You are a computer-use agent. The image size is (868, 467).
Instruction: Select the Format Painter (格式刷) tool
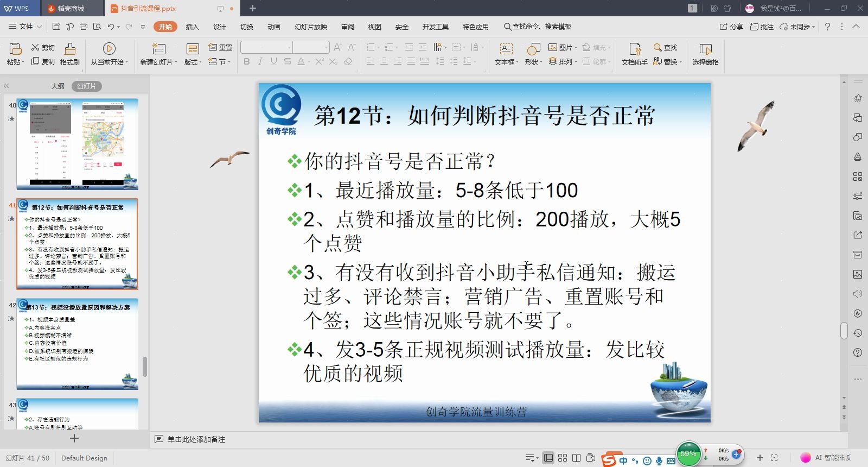70,54
